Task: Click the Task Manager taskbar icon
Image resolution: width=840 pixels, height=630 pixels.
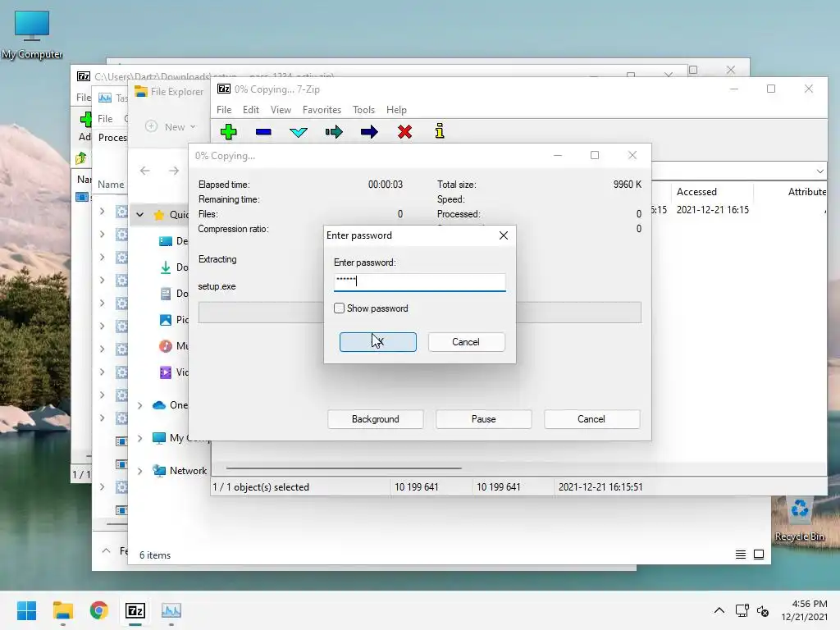Action: (171, 610)
